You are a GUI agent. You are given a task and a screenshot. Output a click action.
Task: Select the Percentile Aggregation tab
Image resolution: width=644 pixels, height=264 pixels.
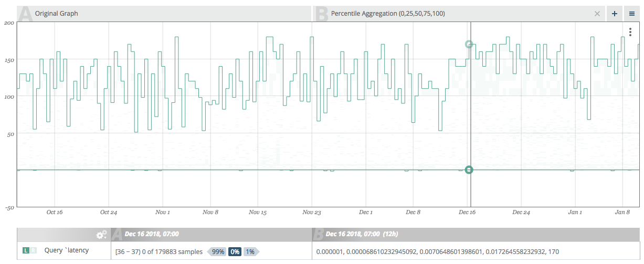tap(388, 14)
